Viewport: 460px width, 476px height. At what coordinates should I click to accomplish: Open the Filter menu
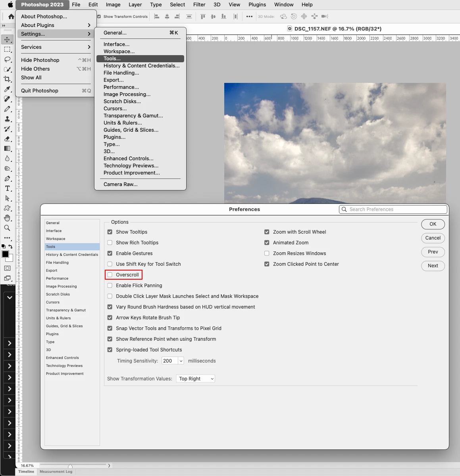coord(199,4)
